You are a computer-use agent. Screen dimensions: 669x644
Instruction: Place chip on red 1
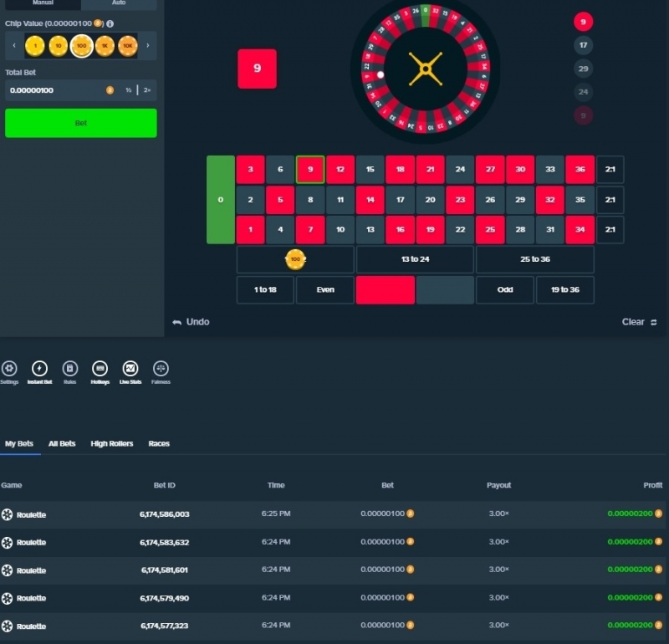click(x=250, y=230)
